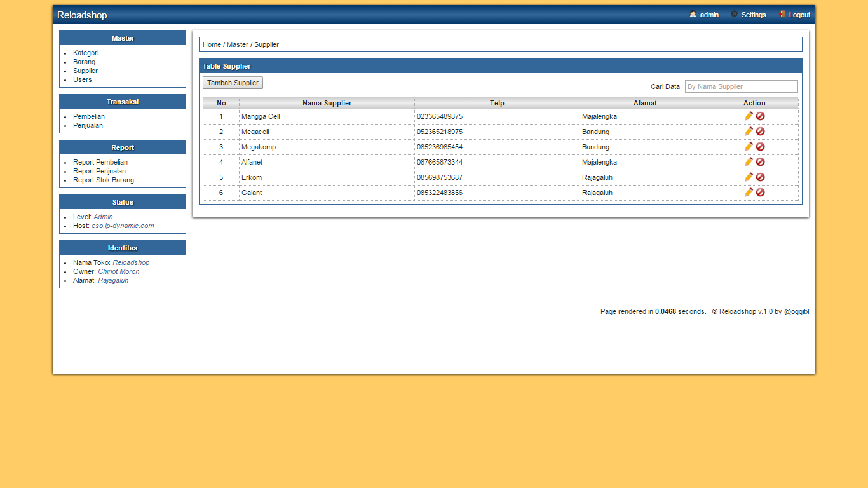This screenshot has height=488, width=868.
Task: Open Barang in the Master menu
Action: click(x=84, y=62)
